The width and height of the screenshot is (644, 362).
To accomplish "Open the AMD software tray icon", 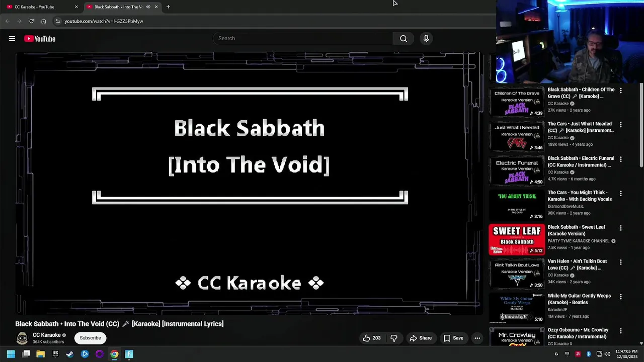I will (x=578, y=354).
